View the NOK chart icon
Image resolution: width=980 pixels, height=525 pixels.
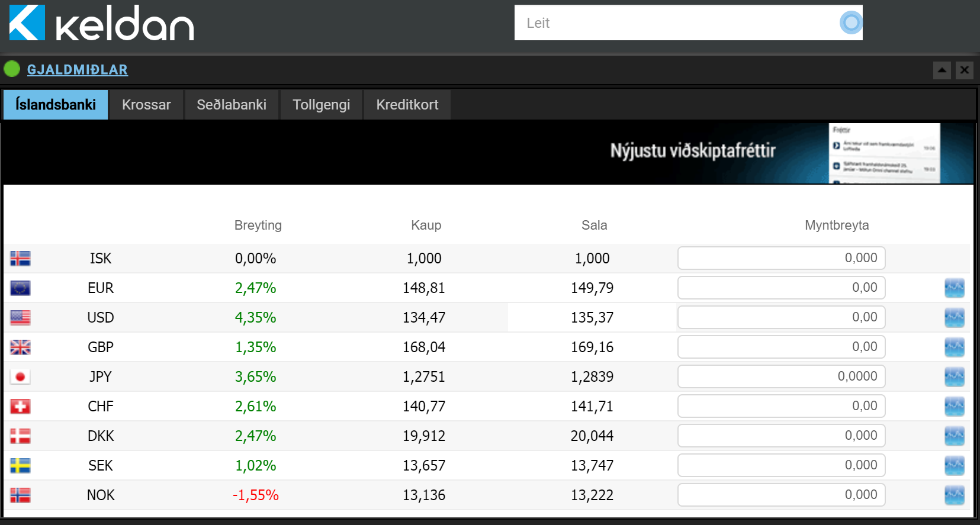[954, 495]
